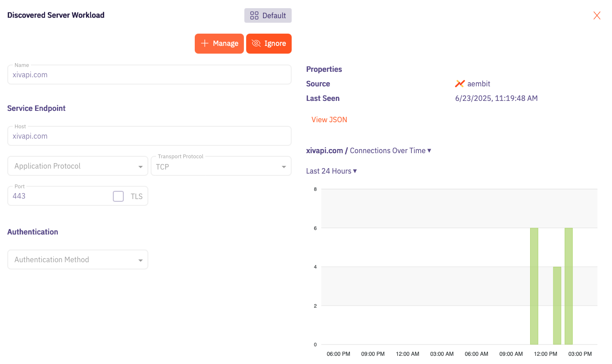This screenshot has width=612, height=364.
Task: Open the Application Protocol dropdown
Action: pos(78,166)
